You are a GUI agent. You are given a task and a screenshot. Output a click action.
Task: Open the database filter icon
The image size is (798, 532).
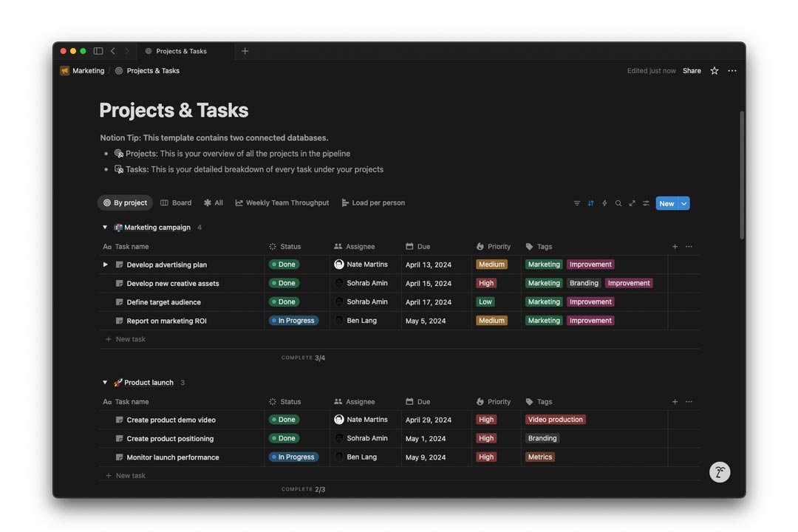(x=576, y=202)
